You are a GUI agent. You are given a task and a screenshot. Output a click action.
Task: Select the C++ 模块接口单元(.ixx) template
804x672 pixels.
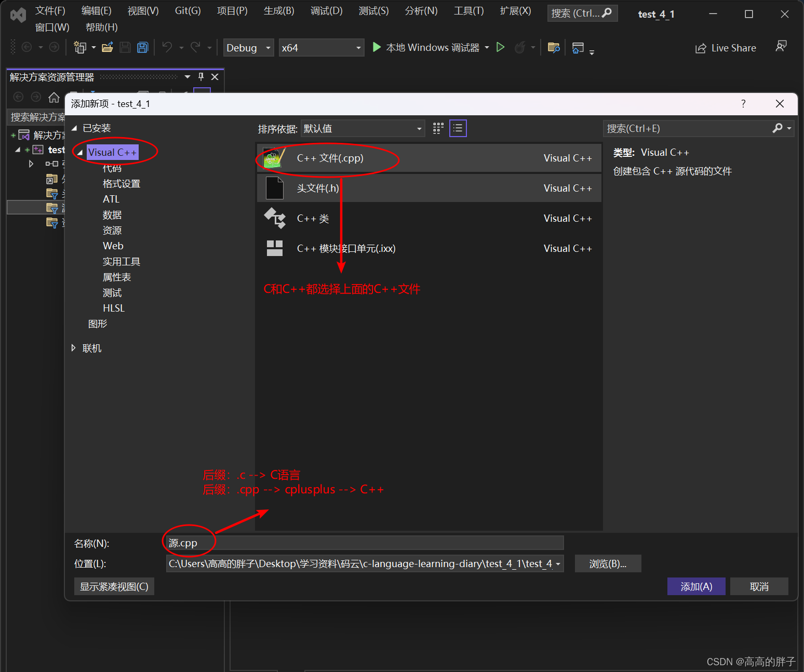click(429, 248)
